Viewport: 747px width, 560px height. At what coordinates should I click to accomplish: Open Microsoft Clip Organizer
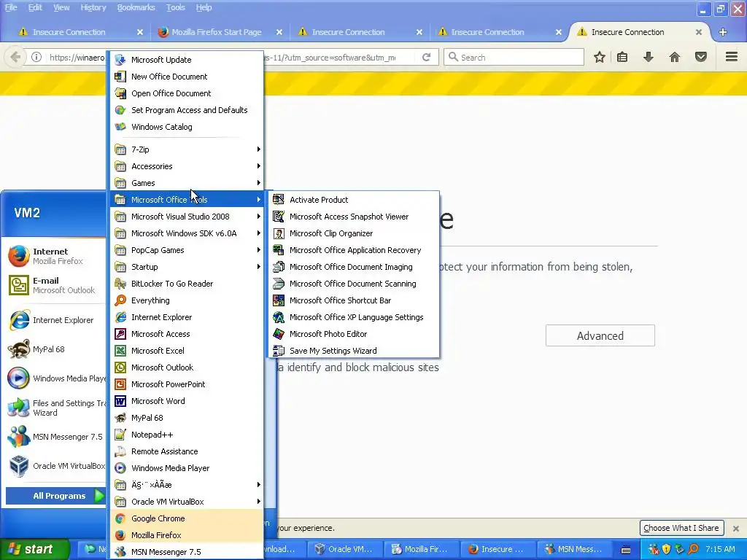coord(354,233)
